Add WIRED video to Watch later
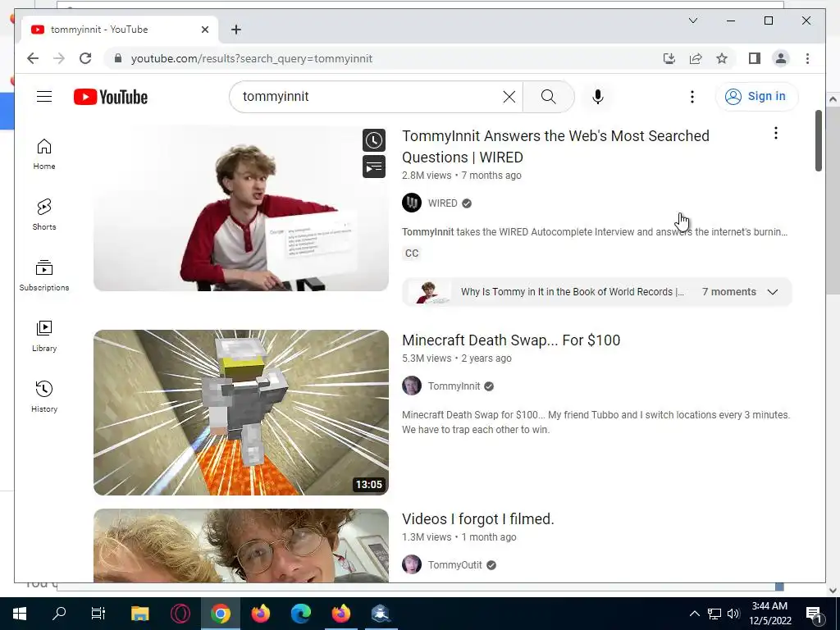The image size is (840, 630). point(374,140)
